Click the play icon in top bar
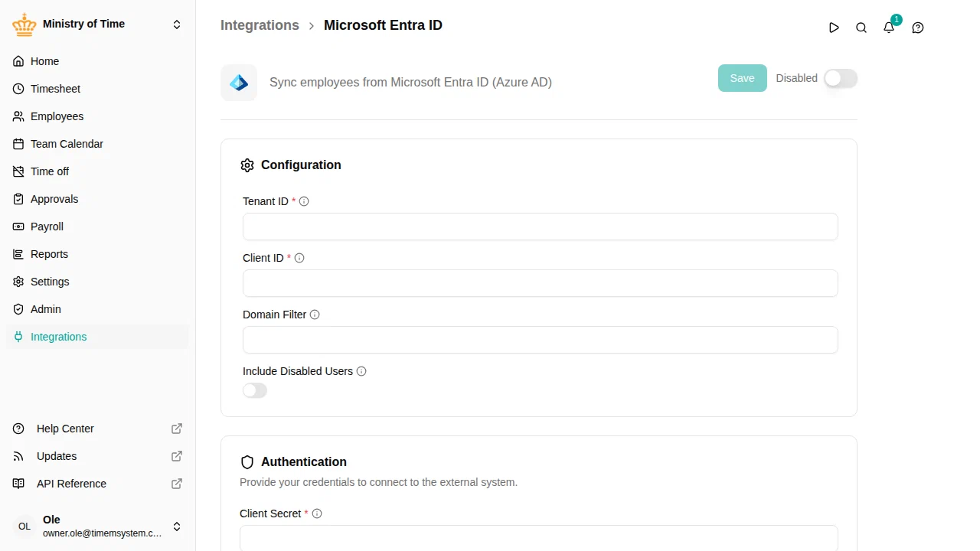Image resolution: width=980 pixels, height=551 pixels. (x=834, y=28)
